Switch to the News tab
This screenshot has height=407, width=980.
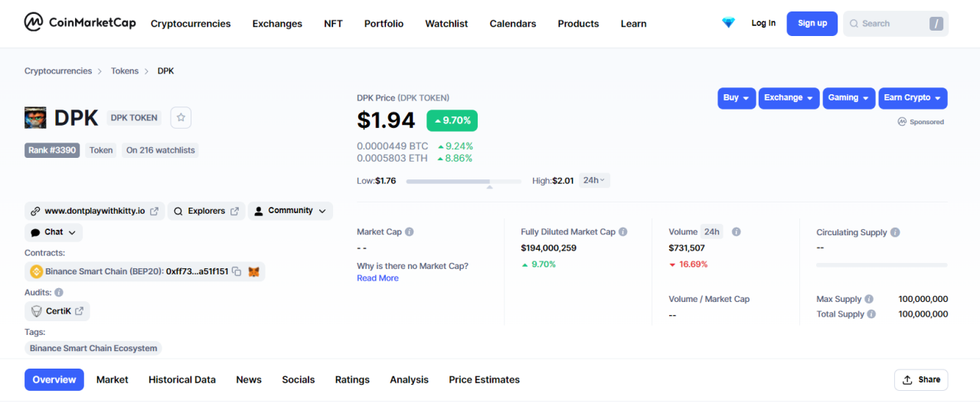(x=249, y=379)
